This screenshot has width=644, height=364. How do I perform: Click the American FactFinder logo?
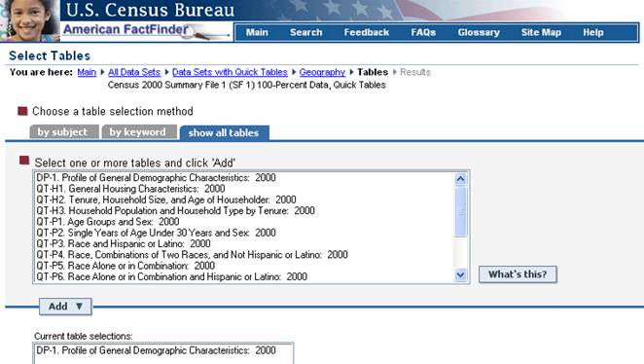pyautogui.click(x=125, y=29)
